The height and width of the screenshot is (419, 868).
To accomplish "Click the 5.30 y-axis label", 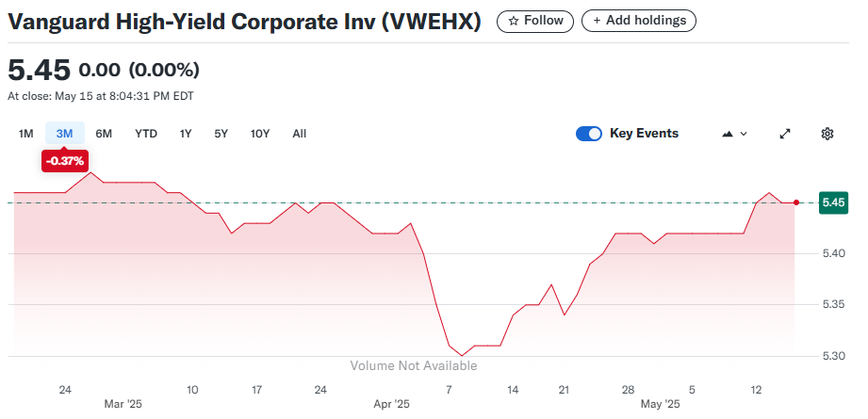I will coord(833,356).
